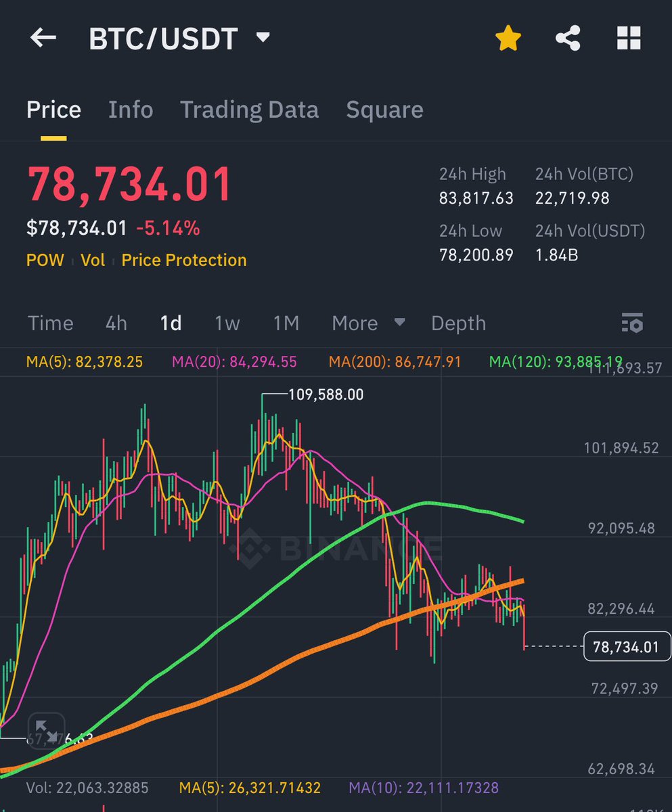
Task: Tap the POW tag
Action: click(x=45, y=261)
